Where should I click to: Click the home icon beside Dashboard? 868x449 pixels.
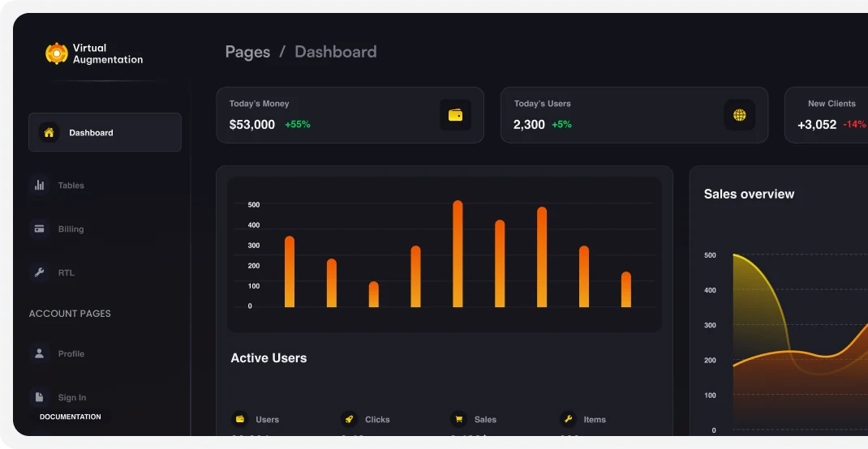coord(49,133)
